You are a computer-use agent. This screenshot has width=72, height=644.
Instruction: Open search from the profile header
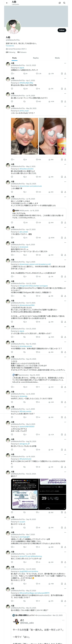coord(64,3)
